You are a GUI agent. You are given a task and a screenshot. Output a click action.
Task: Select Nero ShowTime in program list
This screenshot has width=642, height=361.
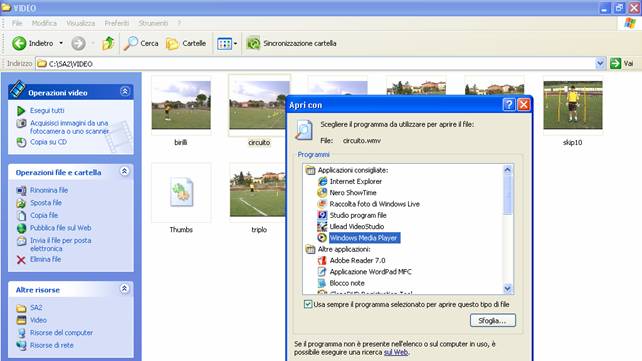[x=353, y=193]
